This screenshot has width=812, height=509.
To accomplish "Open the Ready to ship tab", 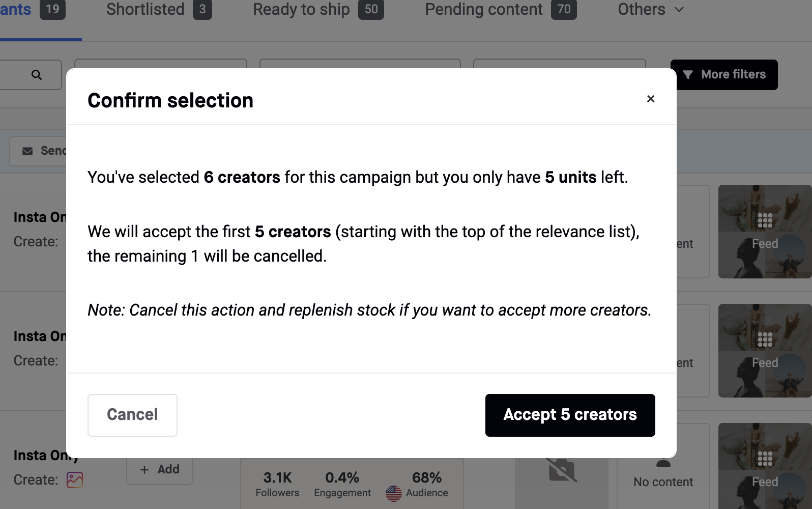I will [318, 10].
